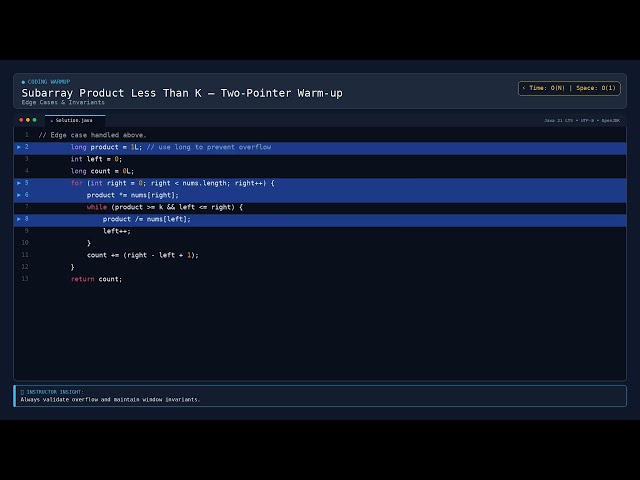The height and width of the screenshot is (480, 640).
Task: Click the icon beside INSTRUCTOR INSIGHT
Action: coord(22,392)
